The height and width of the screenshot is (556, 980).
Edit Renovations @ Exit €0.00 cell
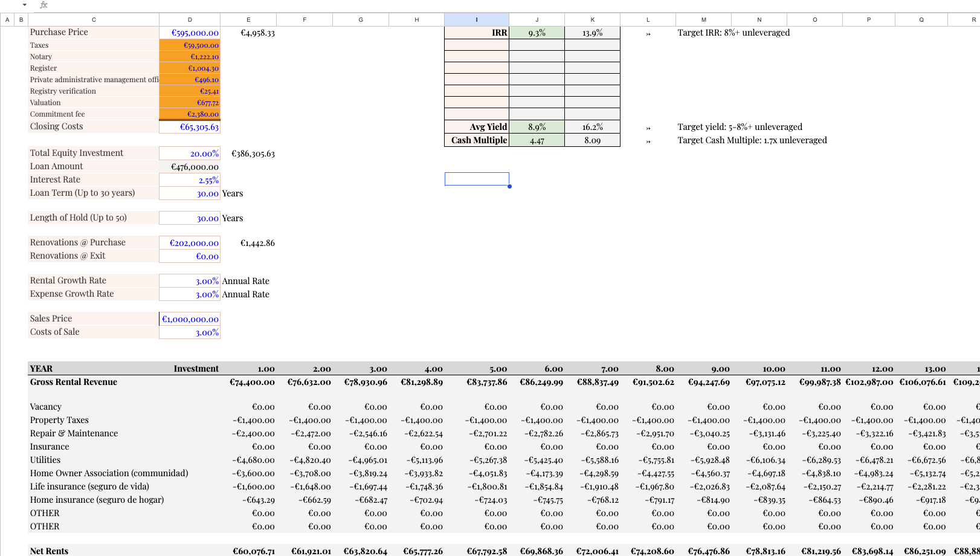[190, 256]
